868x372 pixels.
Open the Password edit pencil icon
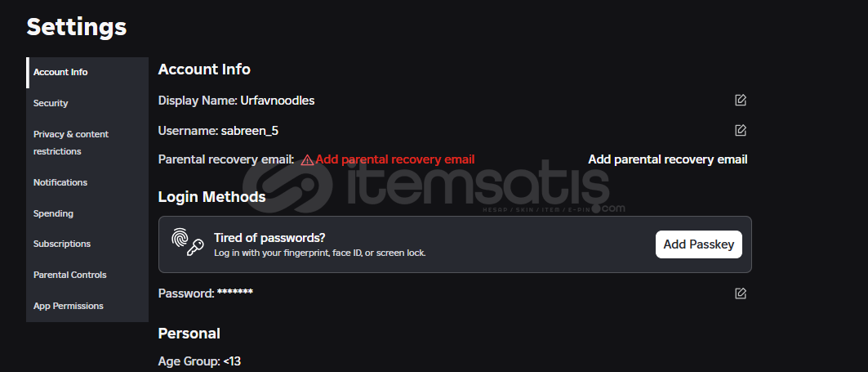click(740, 294)
